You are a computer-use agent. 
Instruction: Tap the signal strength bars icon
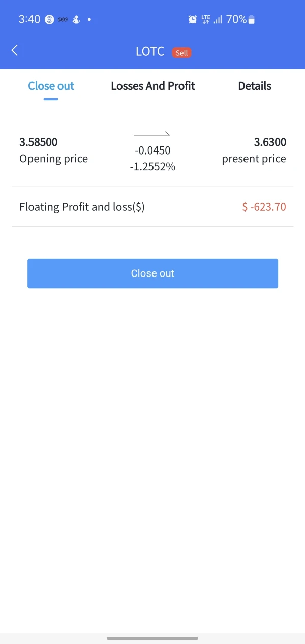[x=218, y=20]
